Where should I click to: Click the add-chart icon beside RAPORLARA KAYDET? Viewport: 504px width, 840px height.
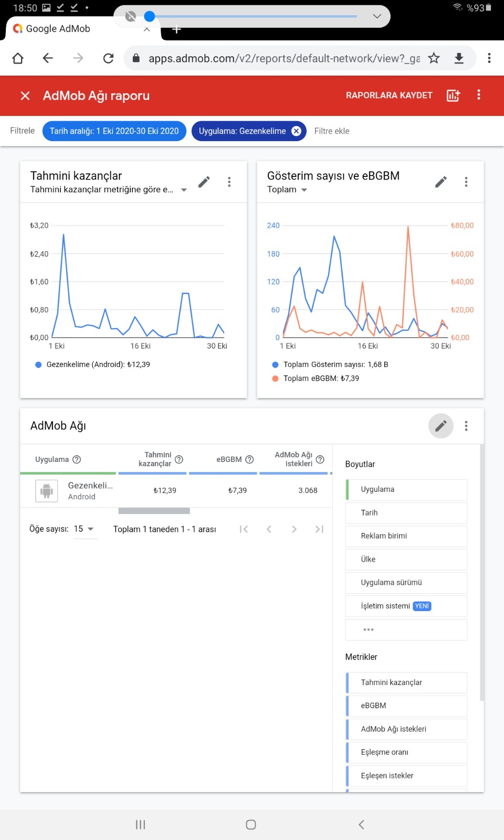tap(453, 96)
